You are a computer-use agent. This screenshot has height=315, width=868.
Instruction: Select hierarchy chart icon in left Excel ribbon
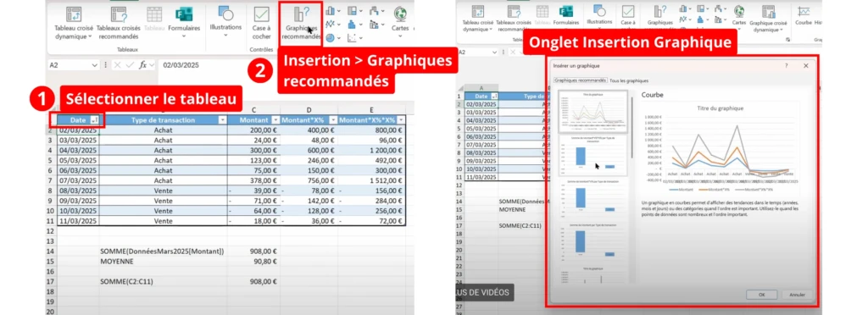(352, 10)
